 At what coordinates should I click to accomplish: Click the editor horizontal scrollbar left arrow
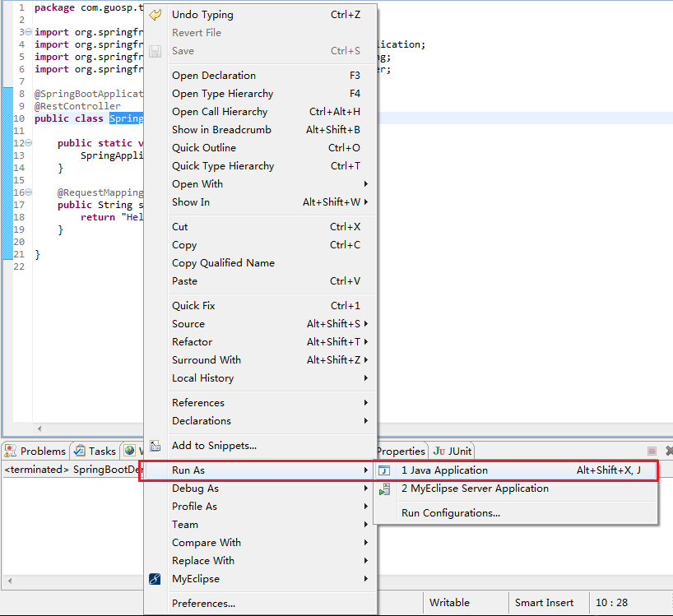pyautogui.click(x=39, y=428)
